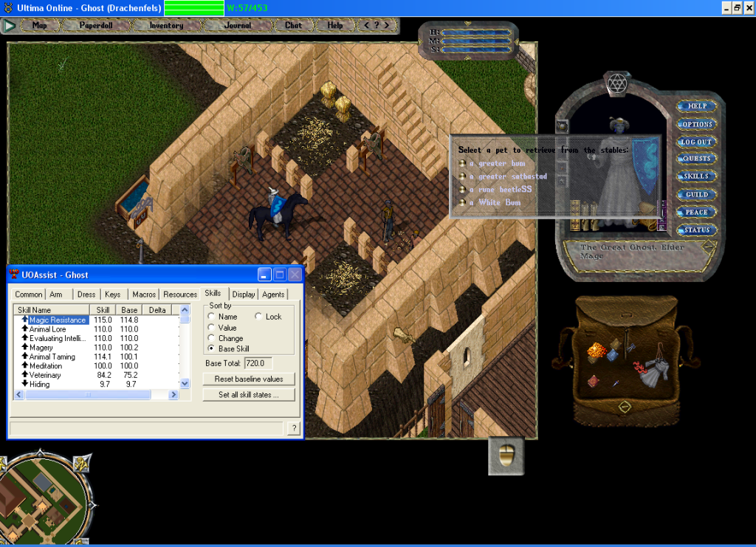Toggle the down arrow for Hiding skill
Image resolution: width=756 pixels, height=547 pixels.
tap(24, 384)
